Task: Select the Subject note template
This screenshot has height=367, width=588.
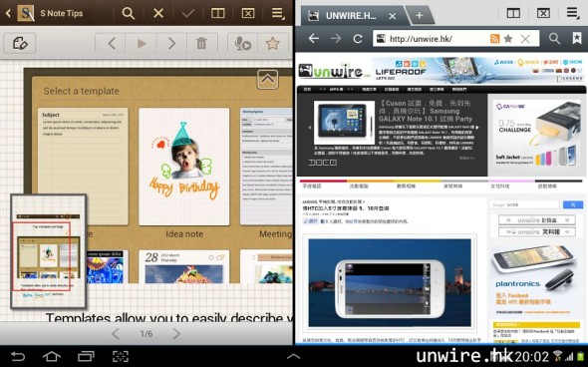Action: [x=83, y=167]
